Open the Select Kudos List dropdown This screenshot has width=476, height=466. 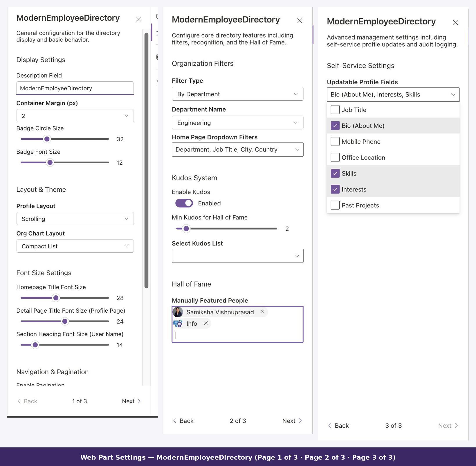[x=237, y=256]
